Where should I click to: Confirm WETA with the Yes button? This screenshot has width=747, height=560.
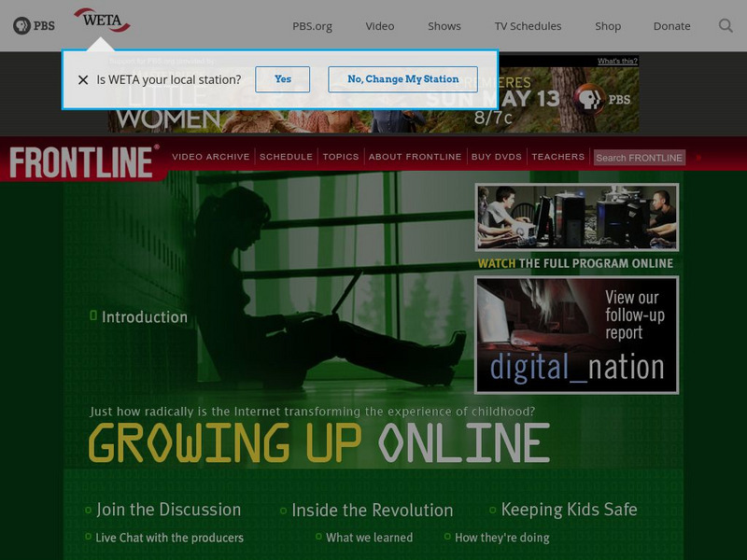283,79
